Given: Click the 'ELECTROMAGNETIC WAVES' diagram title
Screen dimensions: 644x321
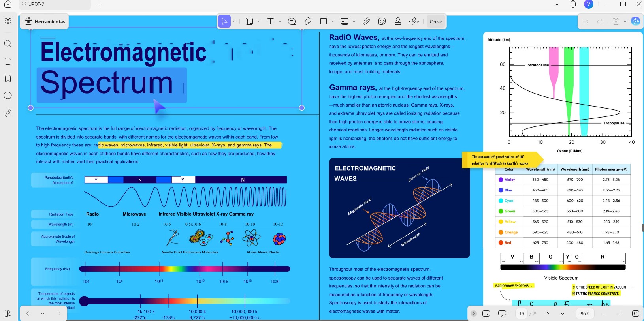Looking at the screenshot, I should (x=365, y=173).
